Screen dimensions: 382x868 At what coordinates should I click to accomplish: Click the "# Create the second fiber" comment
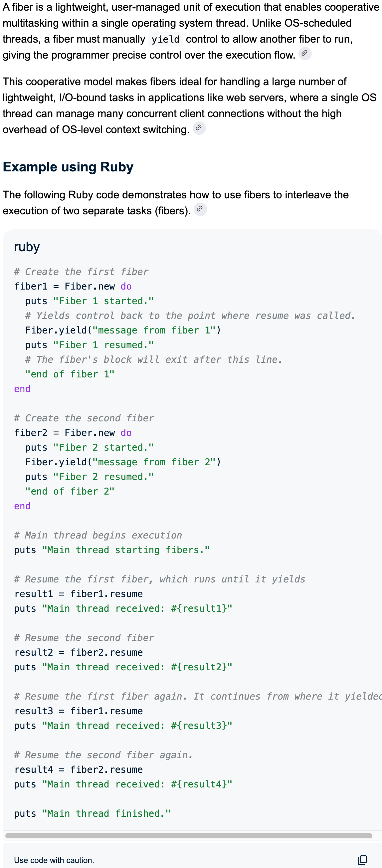click(x=84, y=418)
